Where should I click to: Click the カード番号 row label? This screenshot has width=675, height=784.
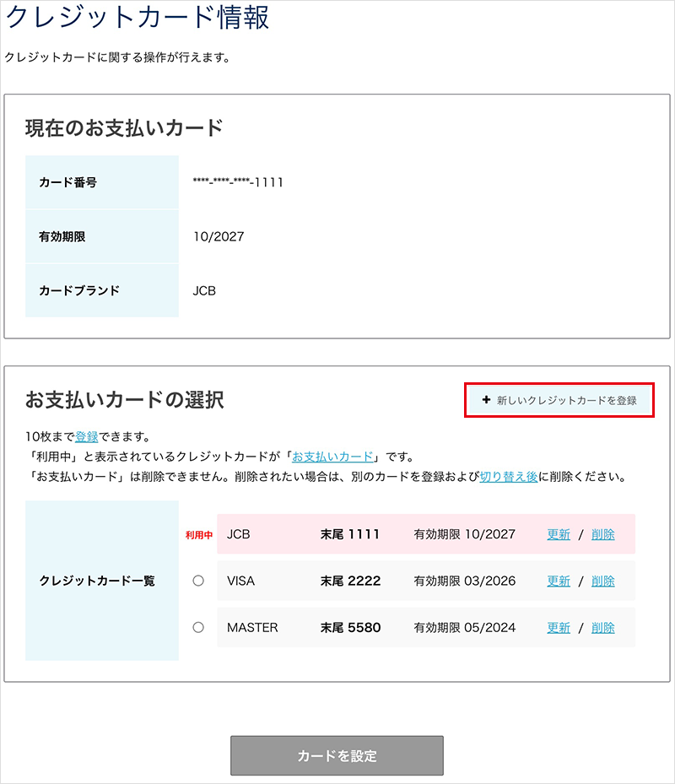(x=67, y=181)
